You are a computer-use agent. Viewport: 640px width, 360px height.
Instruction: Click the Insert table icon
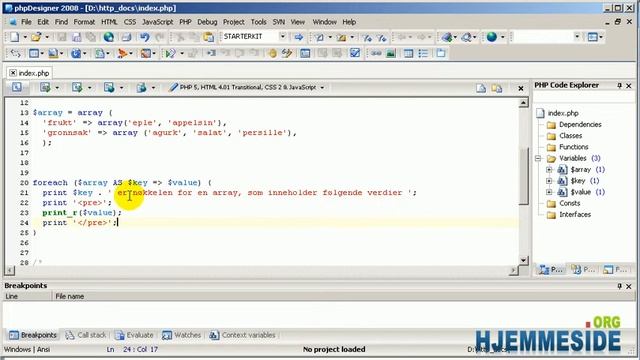(x=408, y=53)
